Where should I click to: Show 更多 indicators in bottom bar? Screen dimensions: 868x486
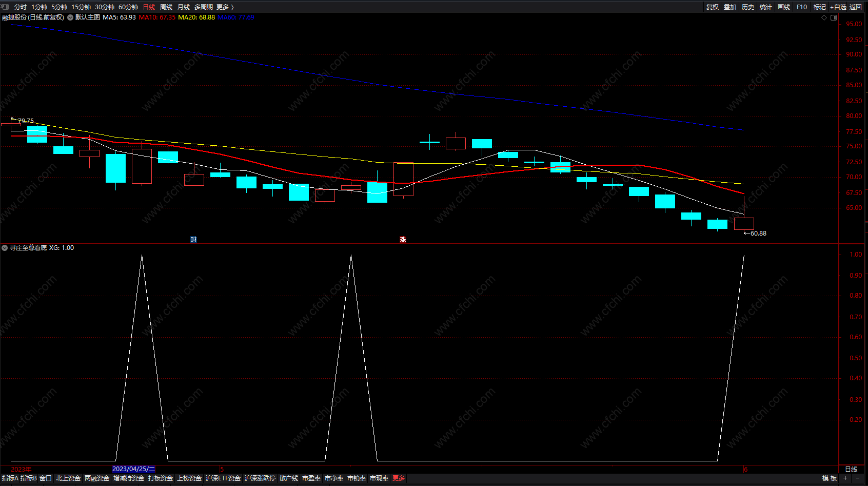[399, 478]
